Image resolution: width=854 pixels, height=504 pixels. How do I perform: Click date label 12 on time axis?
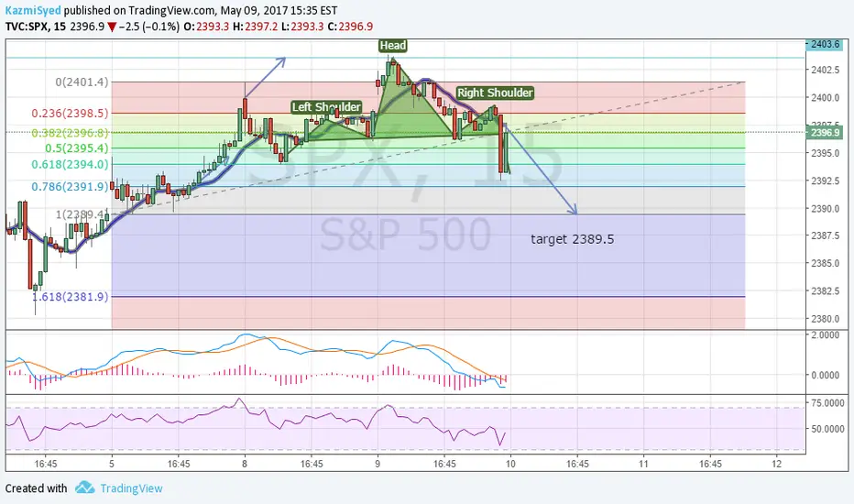(x=777, y=465)
